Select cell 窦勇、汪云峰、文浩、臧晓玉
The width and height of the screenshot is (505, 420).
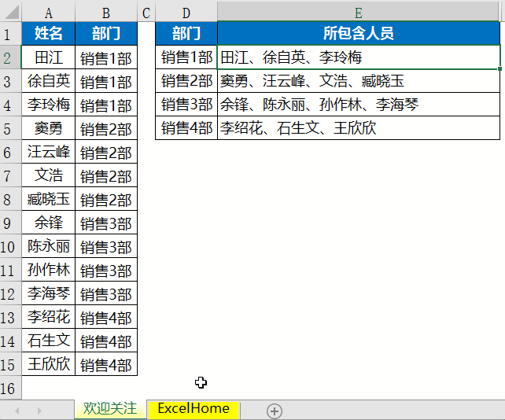coord(359,81)
